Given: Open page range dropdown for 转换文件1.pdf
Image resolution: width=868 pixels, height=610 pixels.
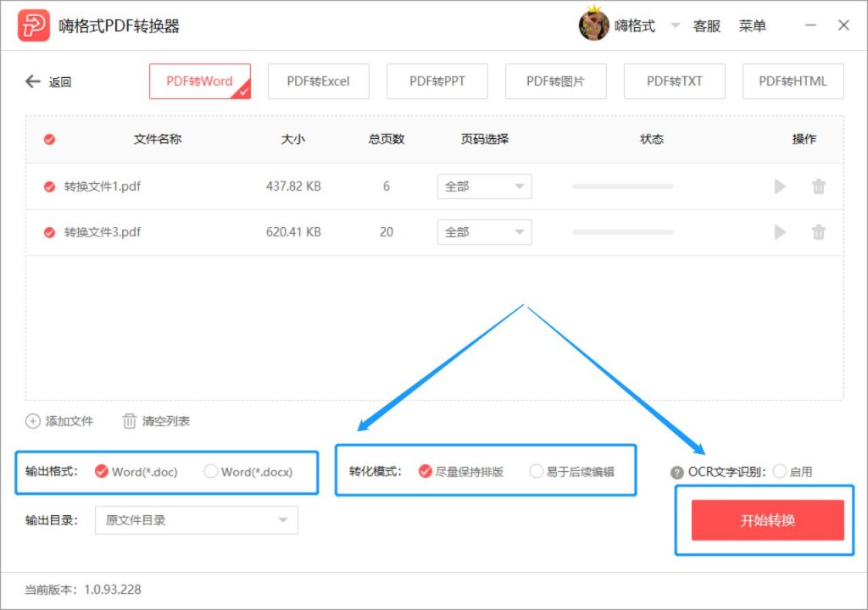Looking at the screenshot, I should (484, 186).
